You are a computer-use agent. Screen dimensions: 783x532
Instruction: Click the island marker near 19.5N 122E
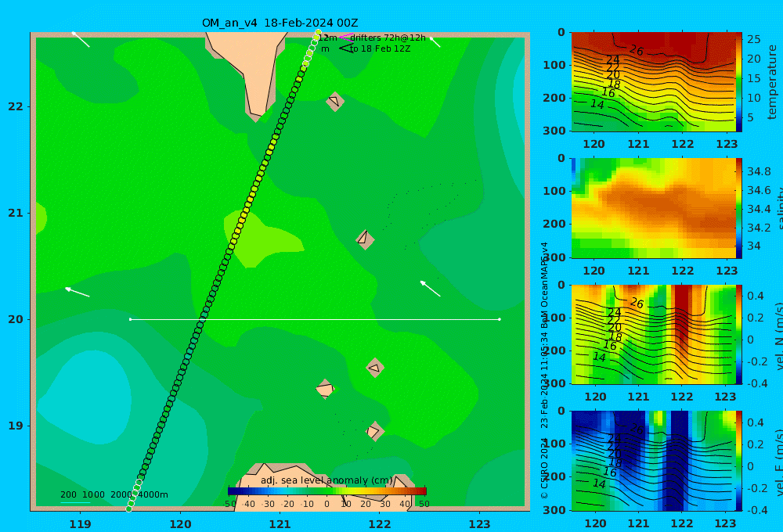375,368
